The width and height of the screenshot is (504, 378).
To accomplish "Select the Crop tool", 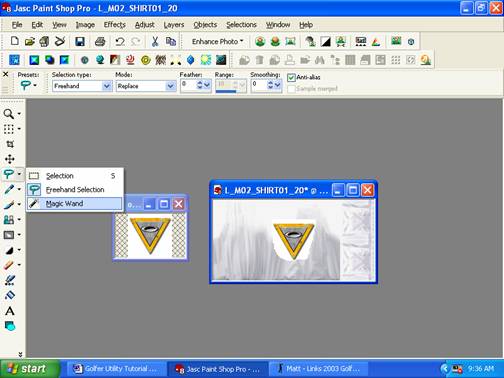I will pyautogui.click(x=10, y=144).
